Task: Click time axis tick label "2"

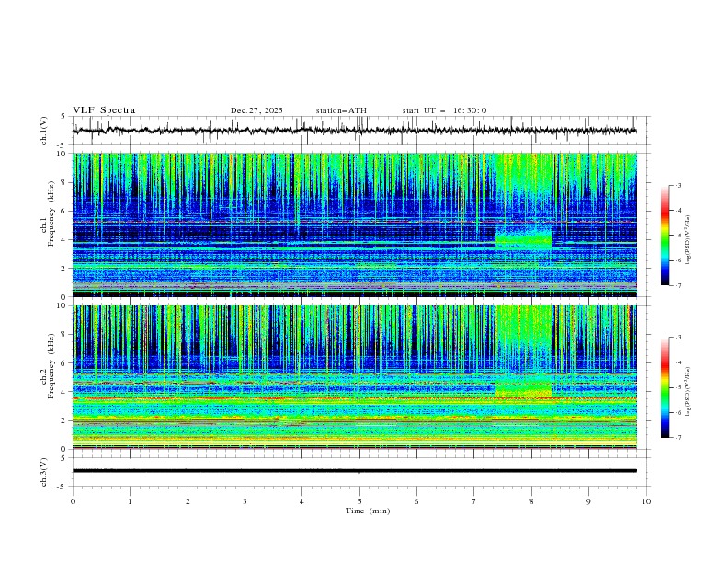Action: click(188, 501)
